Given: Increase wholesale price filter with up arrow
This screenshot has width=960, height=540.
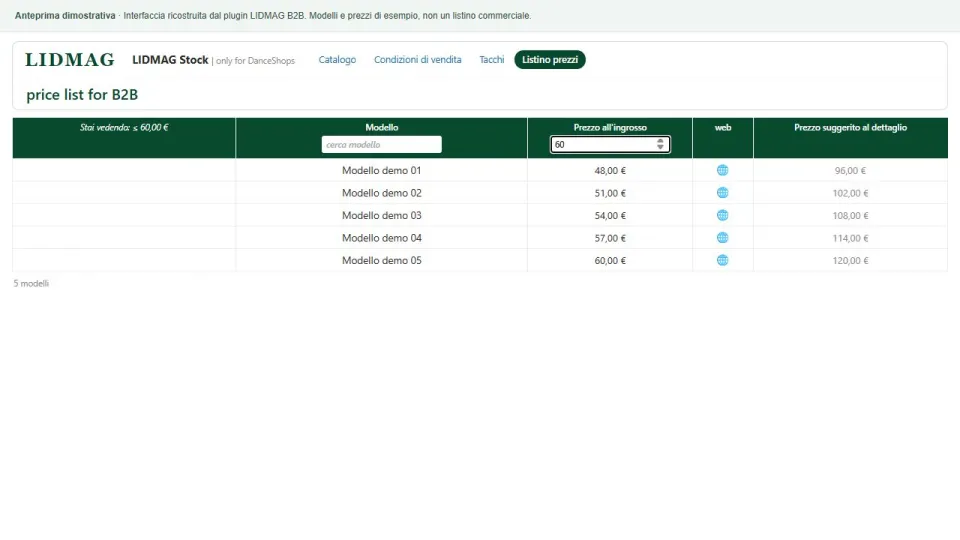Looking at the screenshot, I should (660, 141).
